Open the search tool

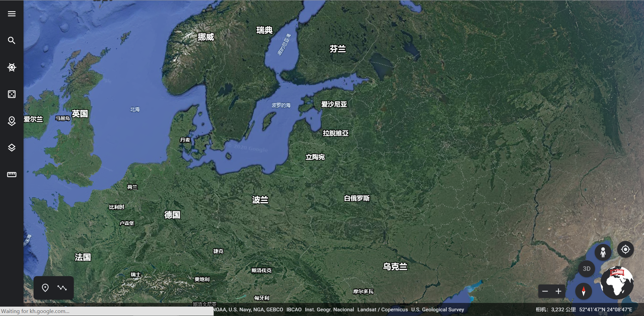click(x=12, y=41)
